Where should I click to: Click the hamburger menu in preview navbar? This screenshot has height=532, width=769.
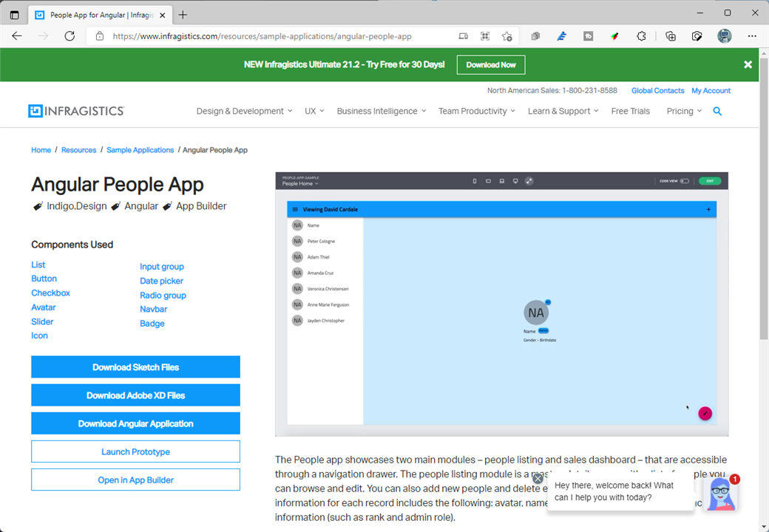(x=295, y=209)
